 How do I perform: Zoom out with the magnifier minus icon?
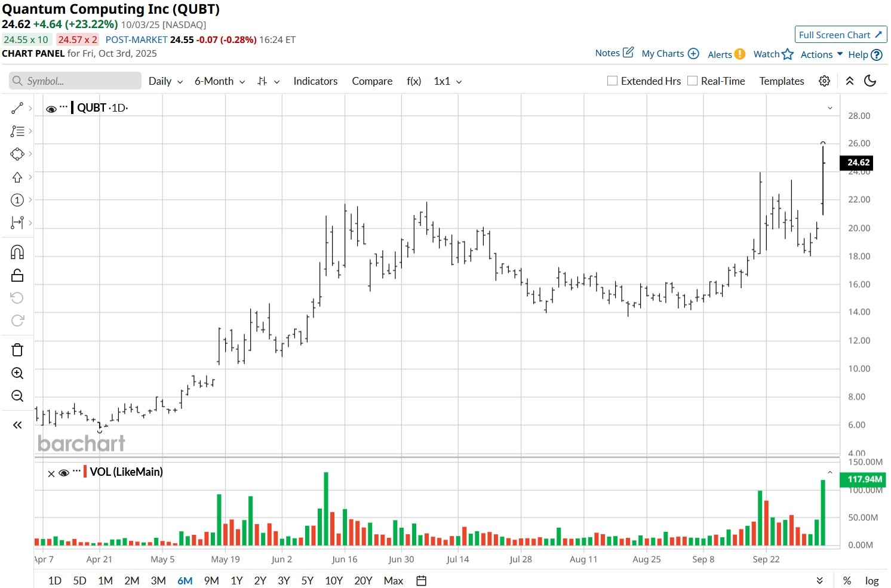point(17,396)
